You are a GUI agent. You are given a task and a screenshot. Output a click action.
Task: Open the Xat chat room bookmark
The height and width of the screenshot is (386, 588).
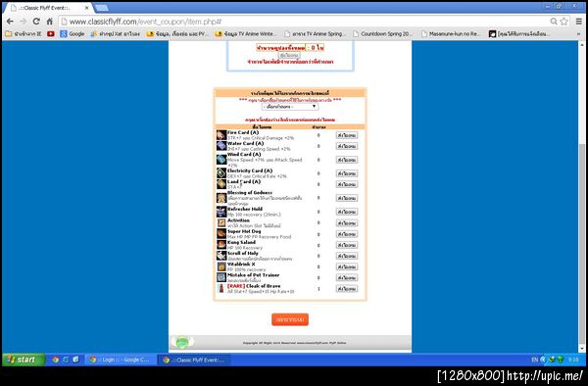115,33
